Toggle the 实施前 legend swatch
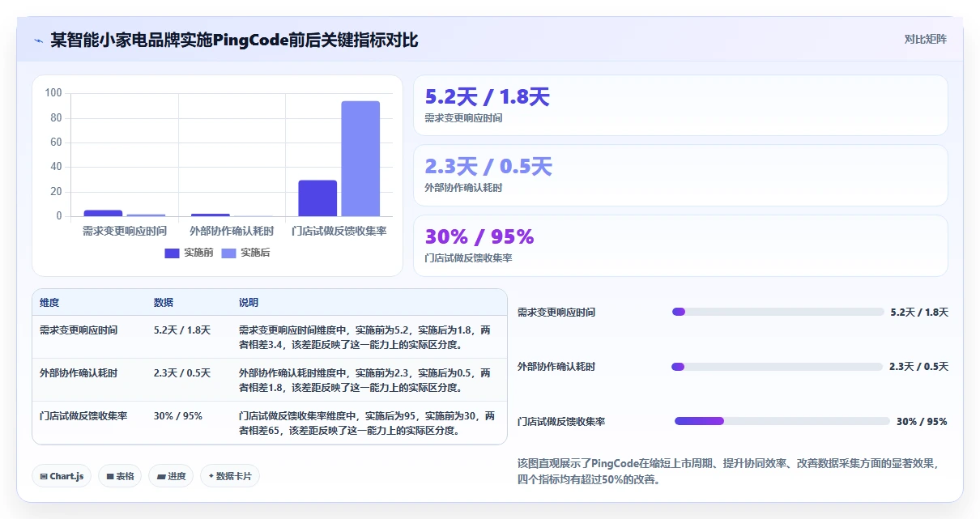Screen dimensions: 980x519 click(x=172, y=253)
